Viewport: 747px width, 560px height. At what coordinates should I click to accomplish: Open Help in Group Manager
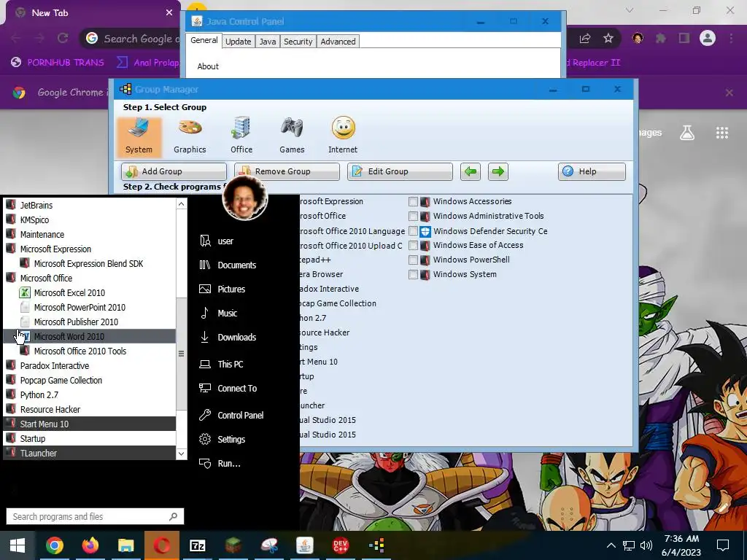tap(592, 171)
